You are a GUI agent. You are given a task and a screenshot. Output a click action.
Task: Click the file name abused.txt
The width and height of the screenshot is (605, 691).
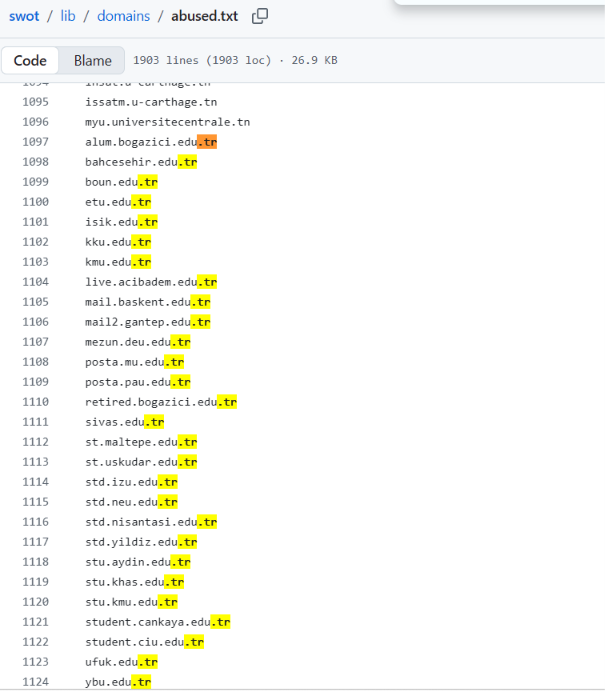point(204,16)
